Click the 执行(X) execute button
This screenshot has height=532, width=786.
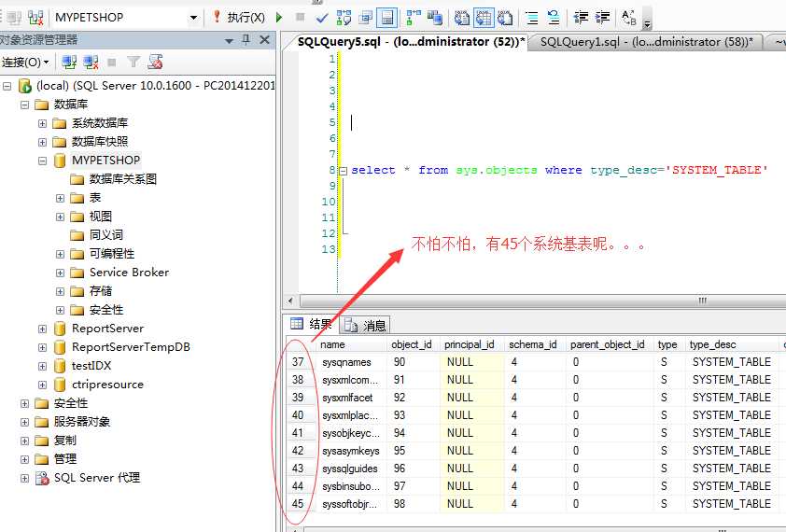coord(240,18)
